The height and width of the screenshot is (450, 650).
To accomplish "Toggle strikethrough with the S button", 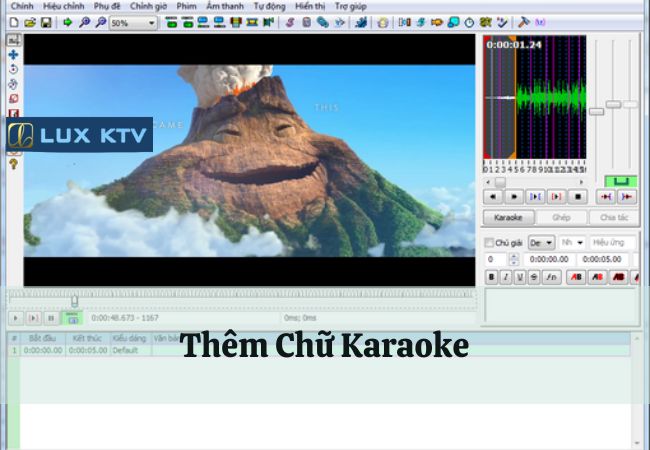I will click(x=534, y=277).
